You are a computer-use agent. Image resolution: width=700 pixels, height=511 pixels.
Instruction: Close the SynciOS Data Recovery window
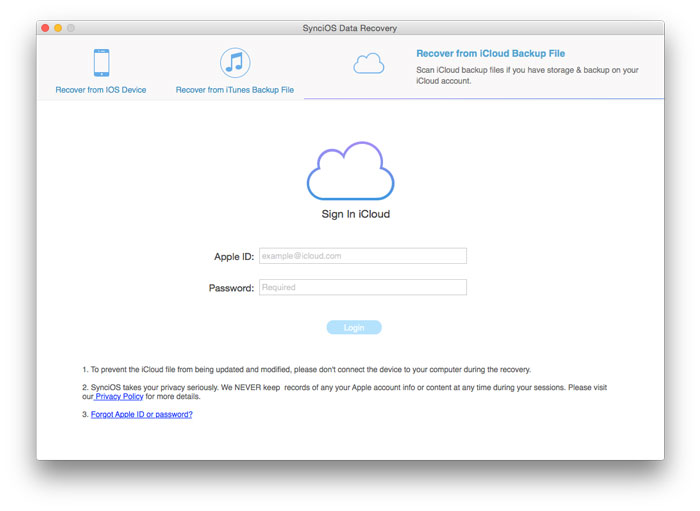coord(45,28)
